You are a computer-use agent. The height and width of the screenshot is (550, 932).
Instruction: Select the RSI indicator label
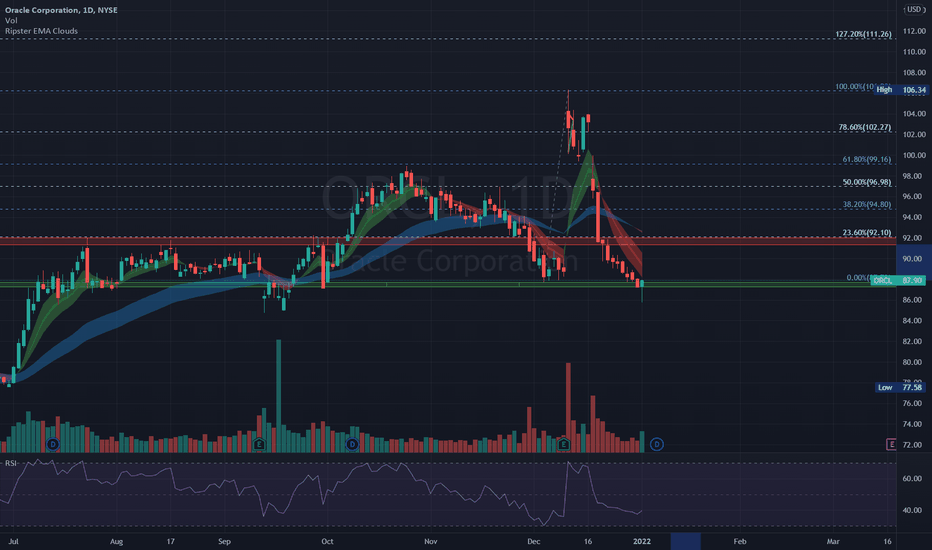(x=11, y=463)
